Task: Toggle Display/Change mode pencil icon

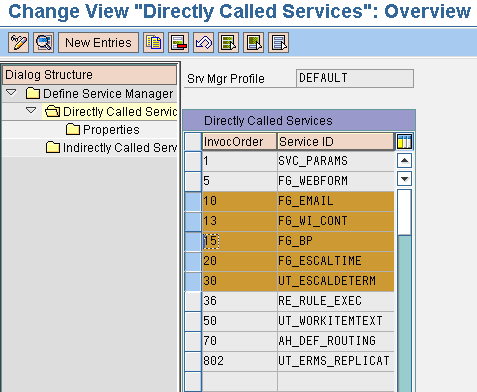Action: [18, 43]
